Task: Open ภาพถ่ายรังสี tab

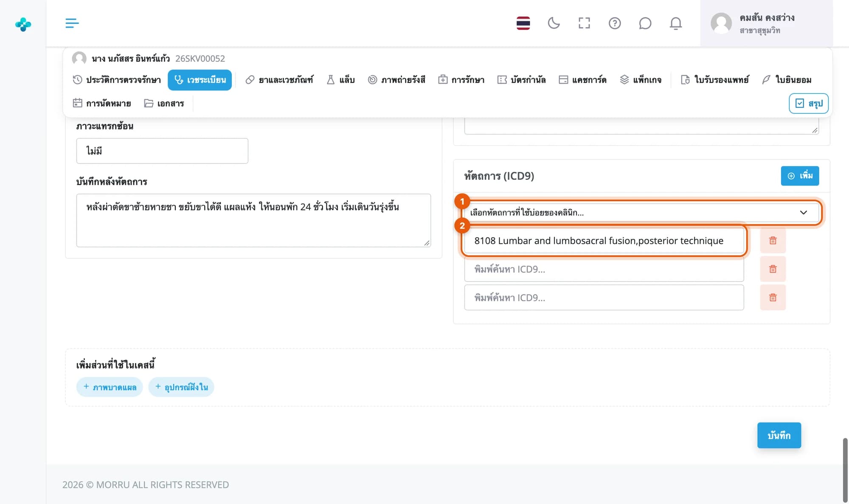Action: click(396, 80)
